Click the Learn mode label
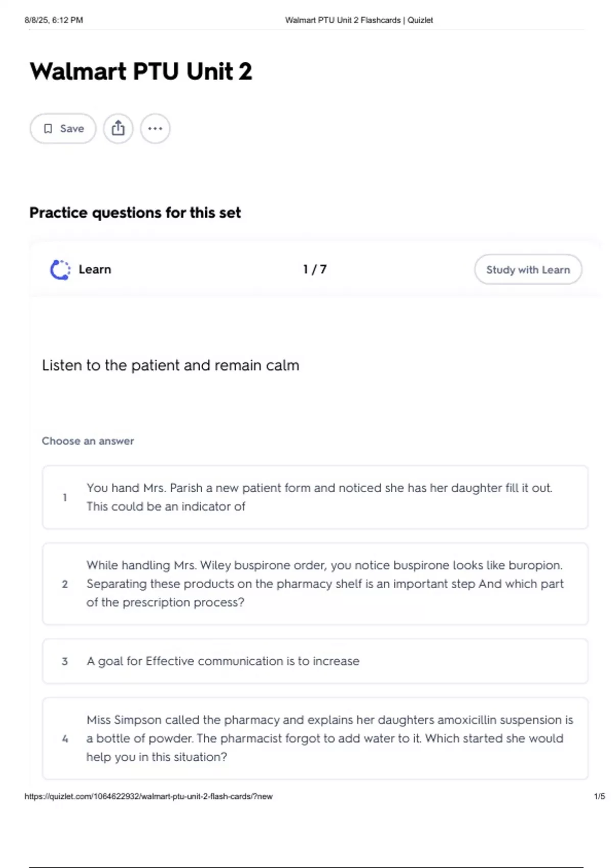The image size is (613, 868). tap(95, 270)
